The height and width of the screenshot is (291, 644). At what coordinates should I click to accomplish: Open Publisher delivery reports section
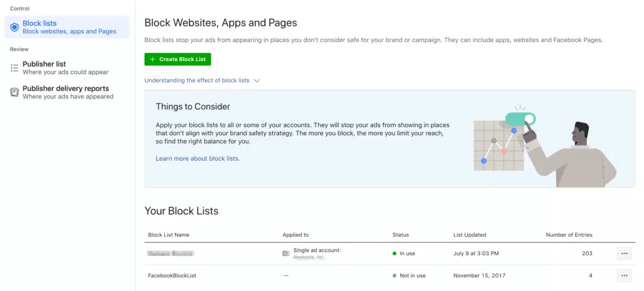click(65, 89)
